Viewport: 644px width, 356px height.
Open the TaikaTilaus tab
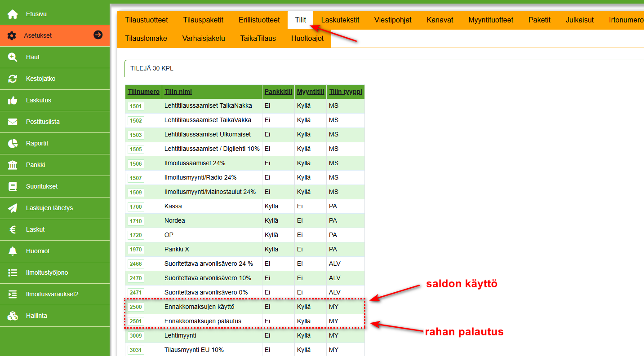pyautogui.click(x=258, y=39)
